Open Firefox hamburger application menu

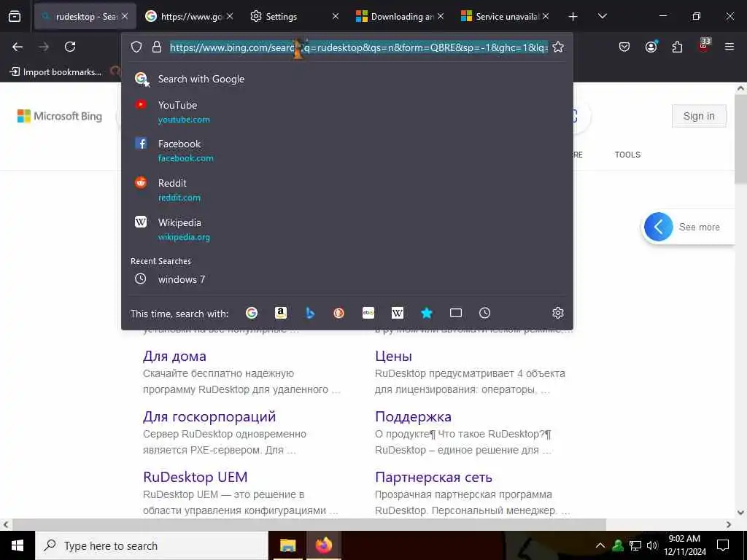[x=729, y=47]
